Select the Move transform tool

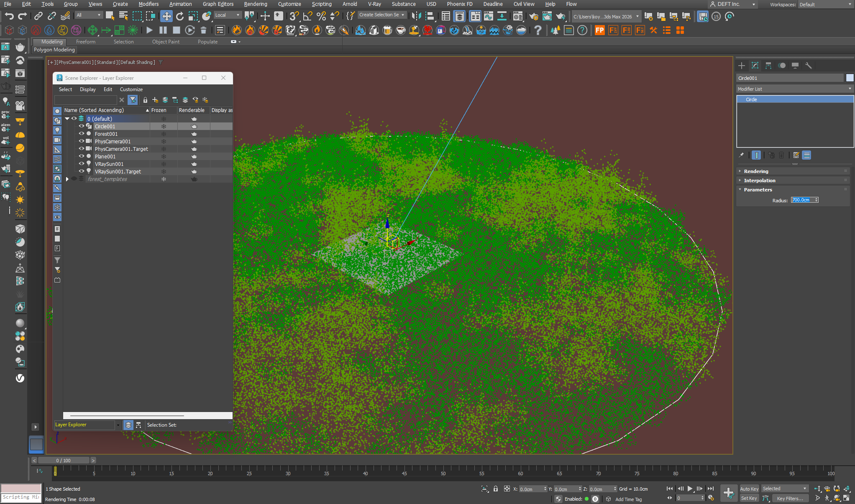pos(166,16)
